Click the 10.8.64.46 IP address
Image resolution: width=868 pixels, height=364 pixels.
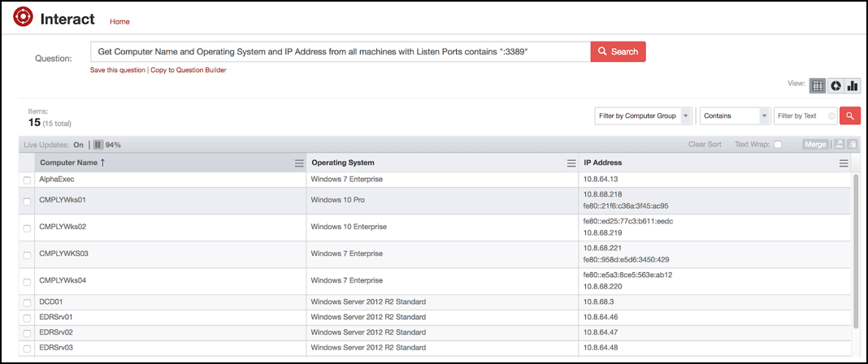pyautogui.click(x=601, y=318)
